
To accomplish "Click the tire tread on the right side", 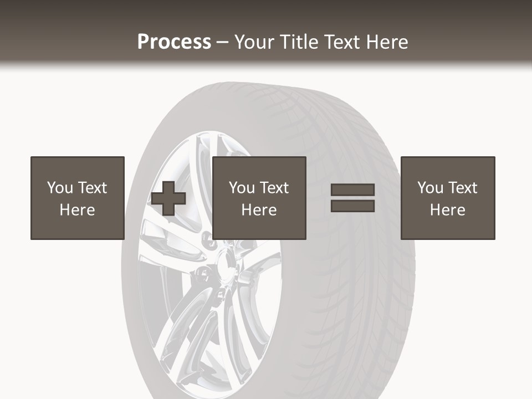I will click(x=366, y=277).
